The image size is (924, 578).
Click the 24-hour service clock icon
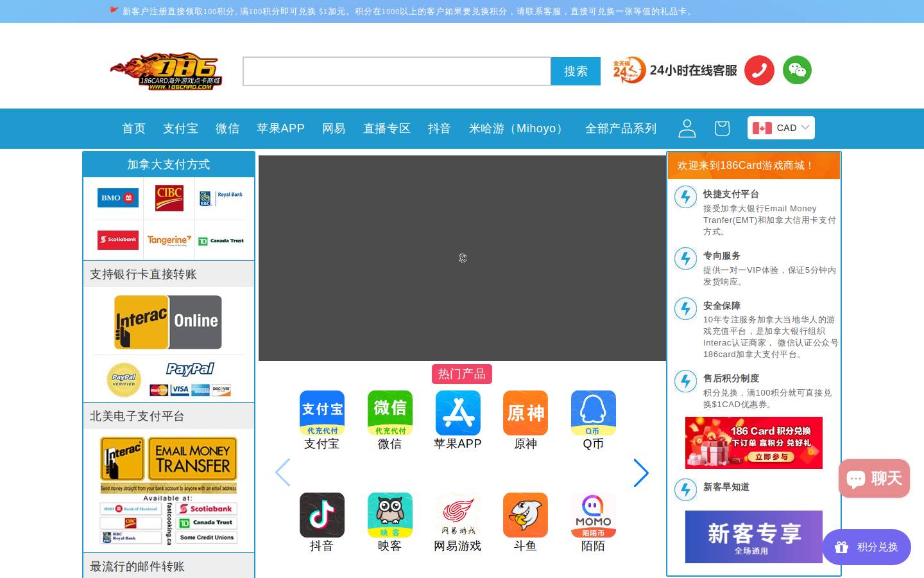tap(629, 70)
